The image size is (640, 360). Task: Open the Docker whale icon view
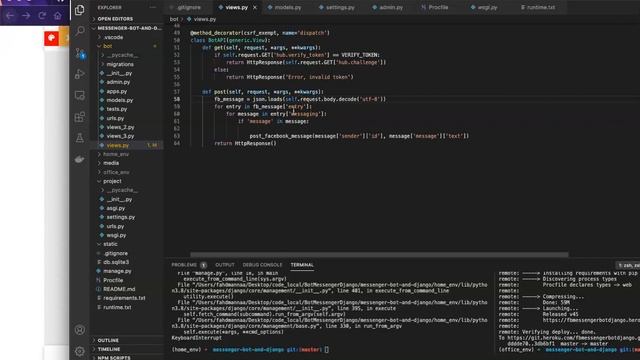click(x=80, y=159)
